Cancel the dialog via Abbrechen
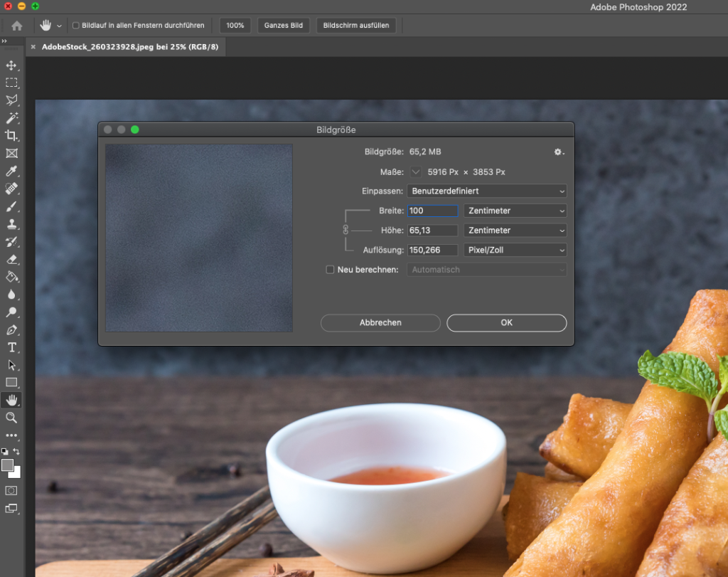The height and width of the screenshot is (577, 728). point(380,323)
